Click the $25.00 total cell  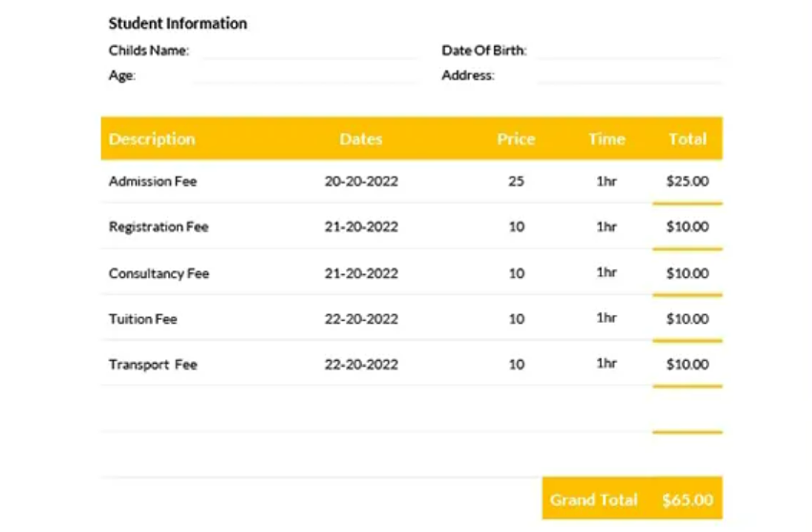point(687,181)
